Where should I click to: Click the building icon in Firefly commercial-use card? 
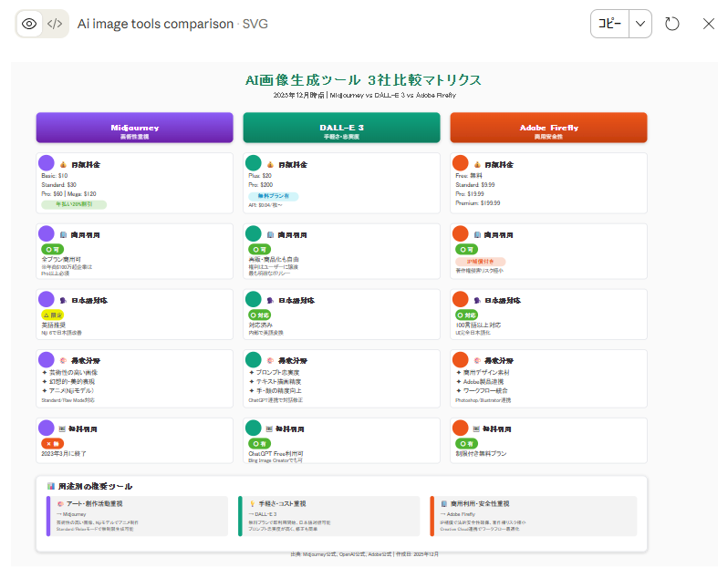[x=477, y=235]
